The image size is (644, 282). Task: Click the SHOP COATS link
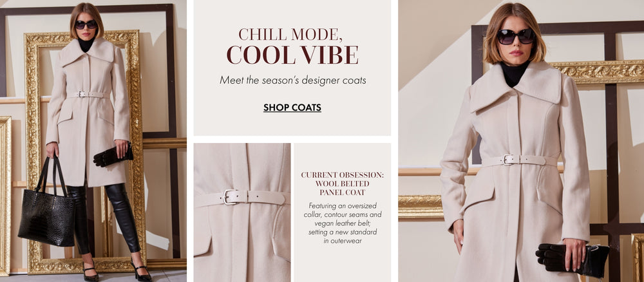292,108
